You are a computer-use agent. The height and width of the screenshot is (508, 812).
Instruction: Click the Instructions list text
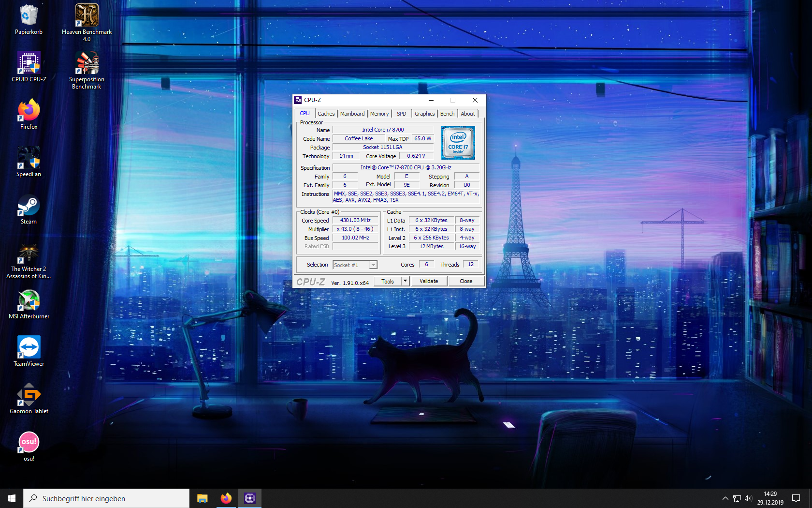click(406, 196)
